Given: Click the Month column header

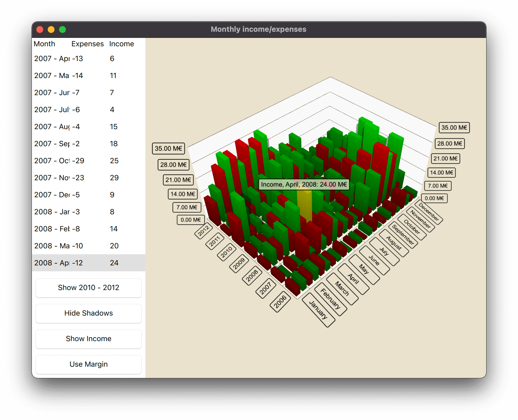Looking at the screenshot, I should tap(44, 44).
